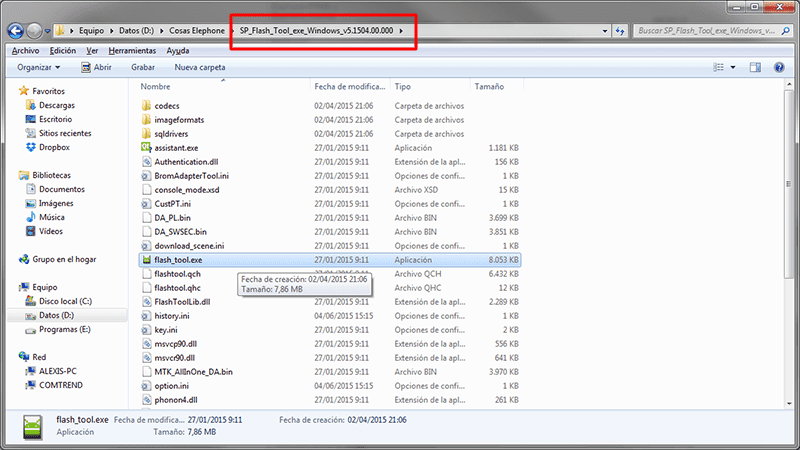Select the option.ini file
The width and height of the screenshot is (800, 450).
[171, 386]
